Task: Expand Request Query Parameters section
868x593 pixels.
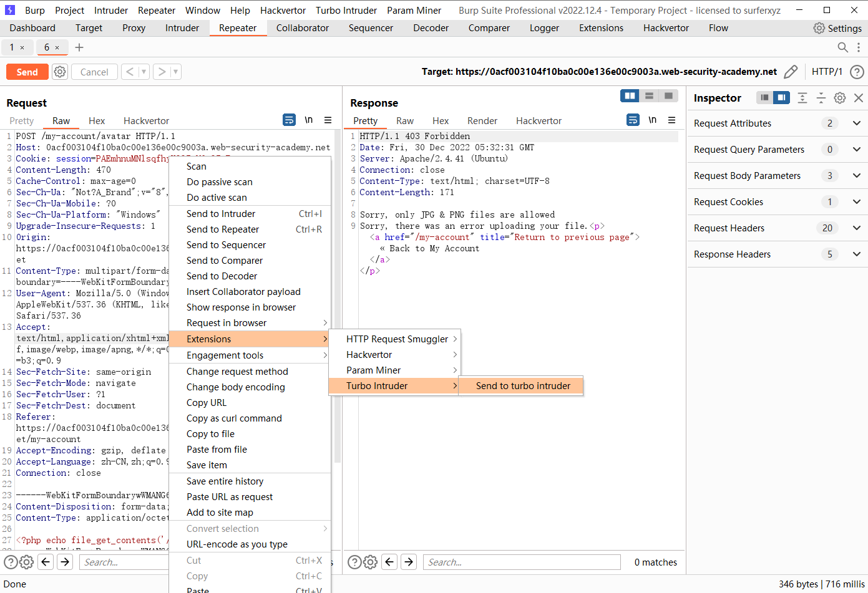Action: tap(778, 150)
